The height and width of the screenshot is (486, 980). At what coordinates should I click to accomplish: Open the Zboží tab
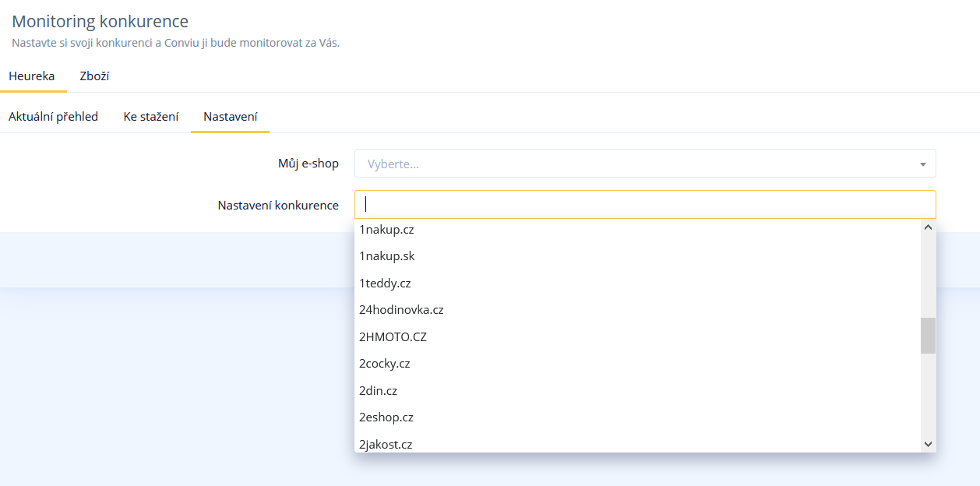[x=94, y=76]
